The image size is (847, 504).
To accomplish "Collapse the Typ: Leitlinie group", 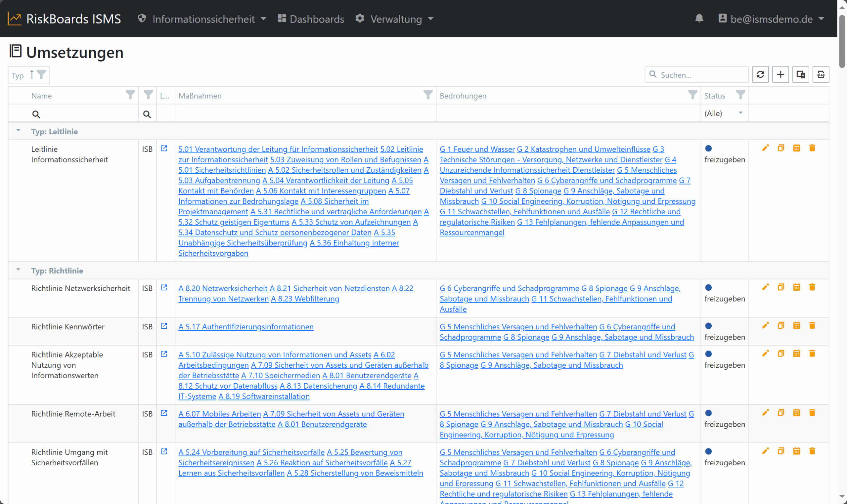I will (18, 131).
